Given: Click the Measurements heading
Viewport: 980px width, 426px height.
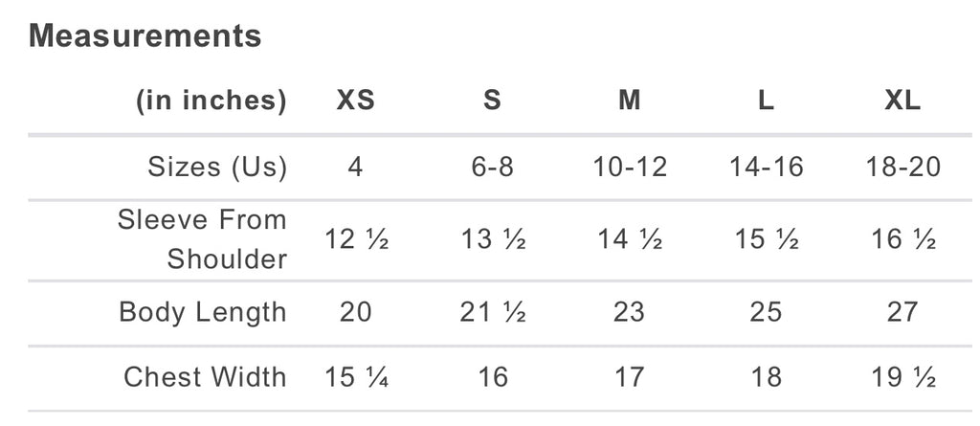Looking at the screenshot, I should point(145,36).
